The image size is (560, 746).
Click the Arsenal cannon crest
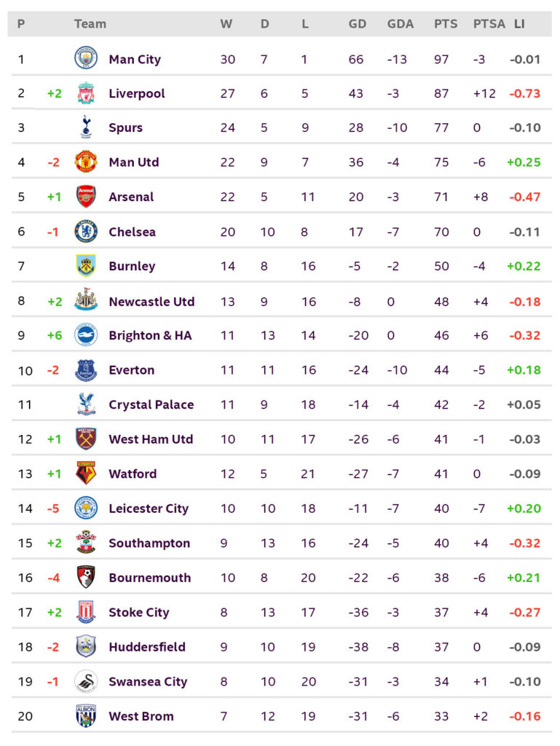(x=86, y=197)
